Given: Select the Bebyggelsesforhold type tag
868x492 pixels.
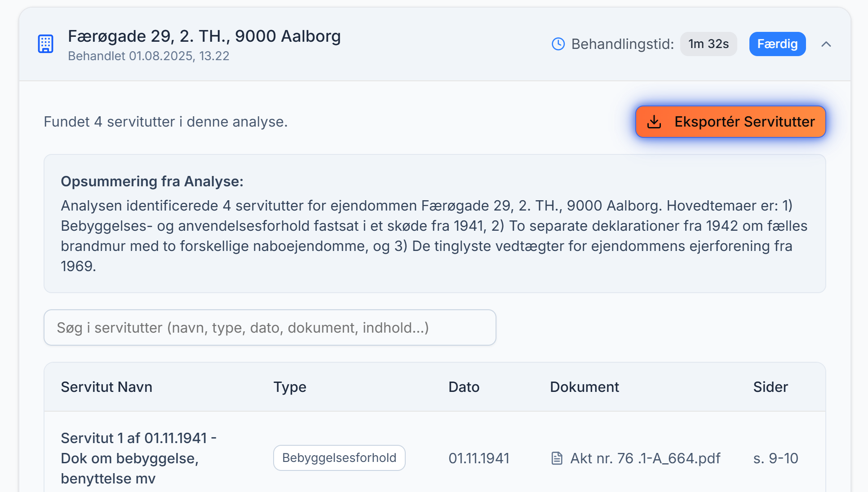Looking at the screenshot, I should click(x=339, y=457).
